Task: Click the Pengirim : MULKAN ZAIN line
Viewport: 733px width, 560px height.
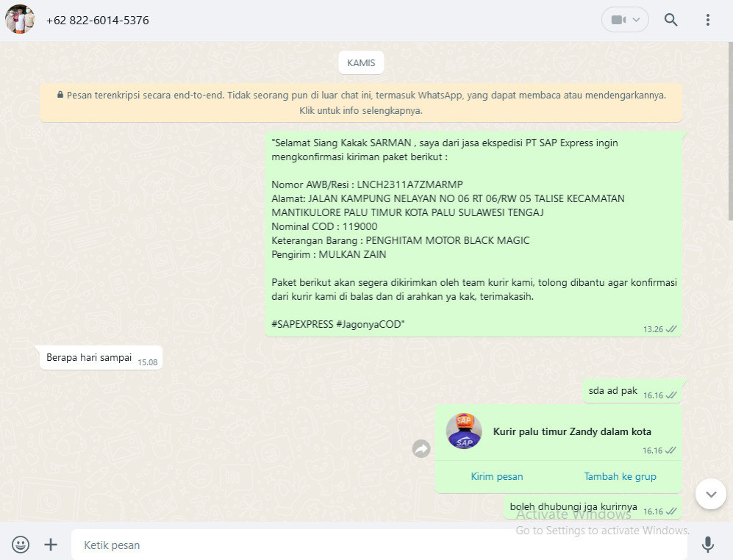Action: (329, 255)
